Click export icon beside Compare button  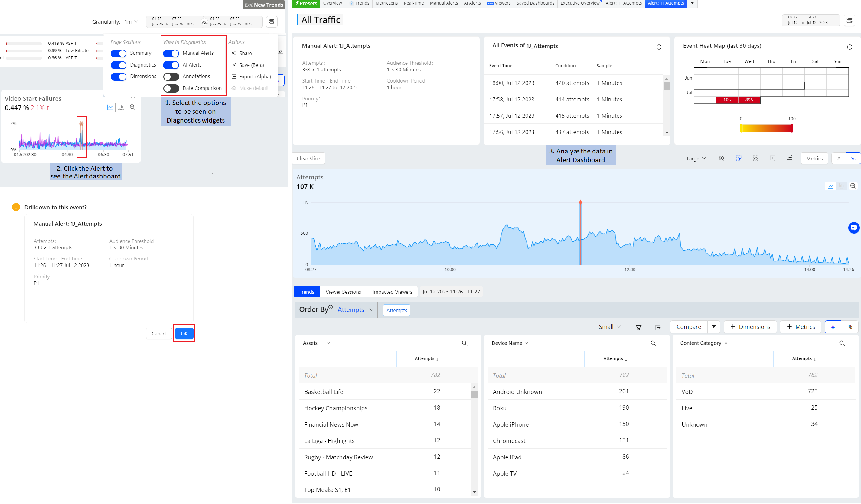(657, 327)
